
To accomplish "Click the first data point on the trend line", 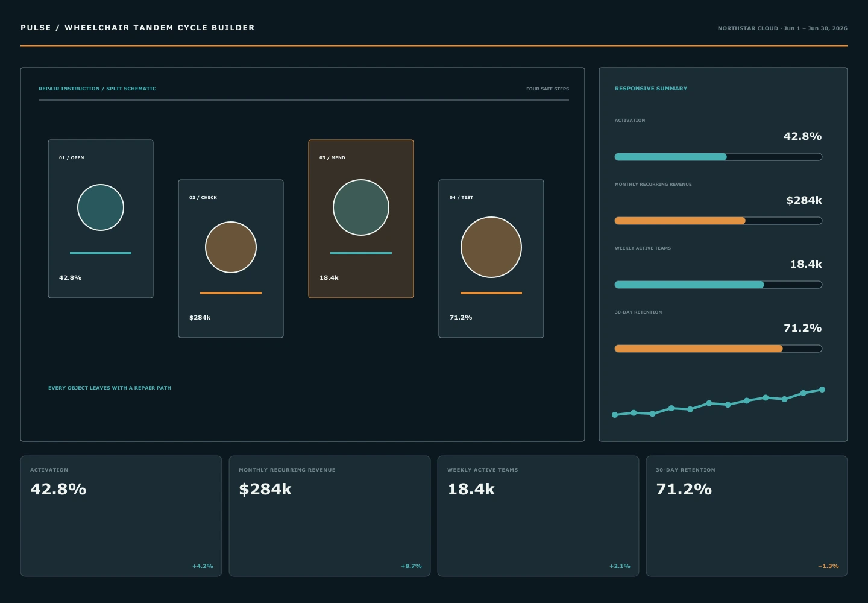I will click(x=615, y=415).
